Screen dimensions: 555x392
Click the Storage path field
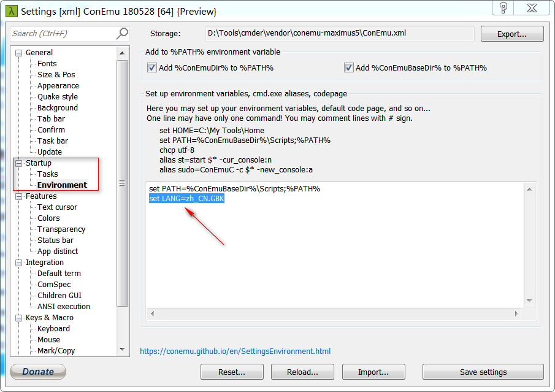click(x=340, y=33)
